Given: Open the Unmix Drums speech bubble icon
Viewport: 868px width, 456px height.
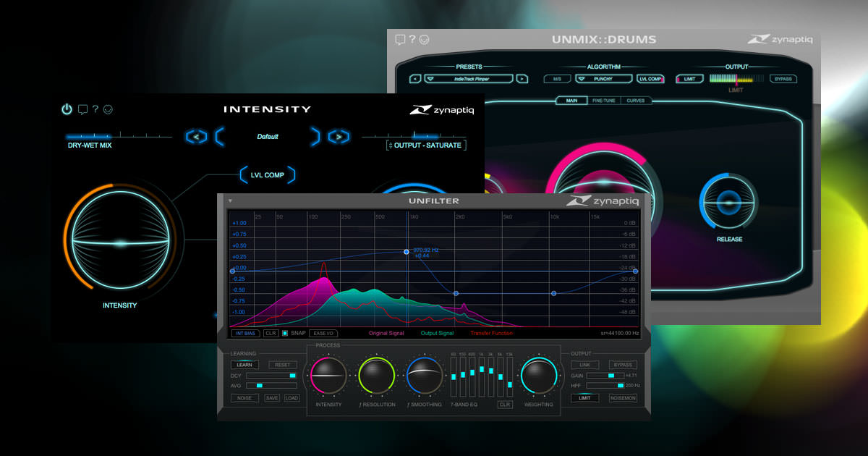Looking at the screenshot, I should coord(400,39).
